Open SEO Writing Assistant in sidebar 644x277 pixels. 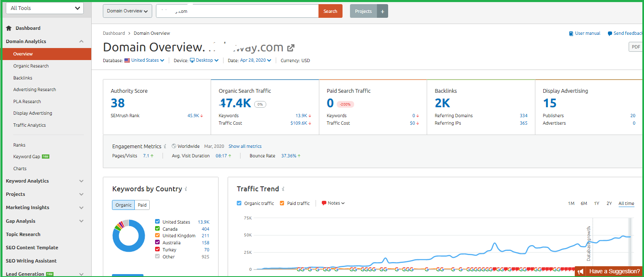31,261
